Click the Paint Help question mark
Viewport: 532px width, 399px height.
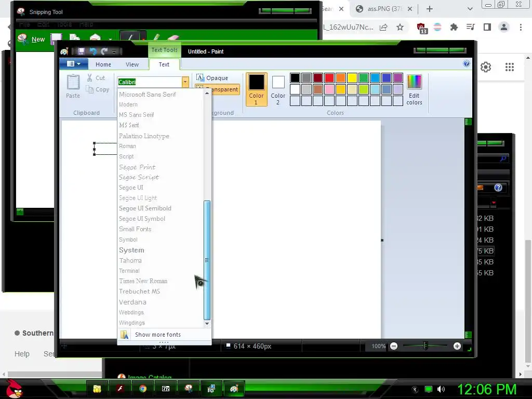(x=467, y=63)
